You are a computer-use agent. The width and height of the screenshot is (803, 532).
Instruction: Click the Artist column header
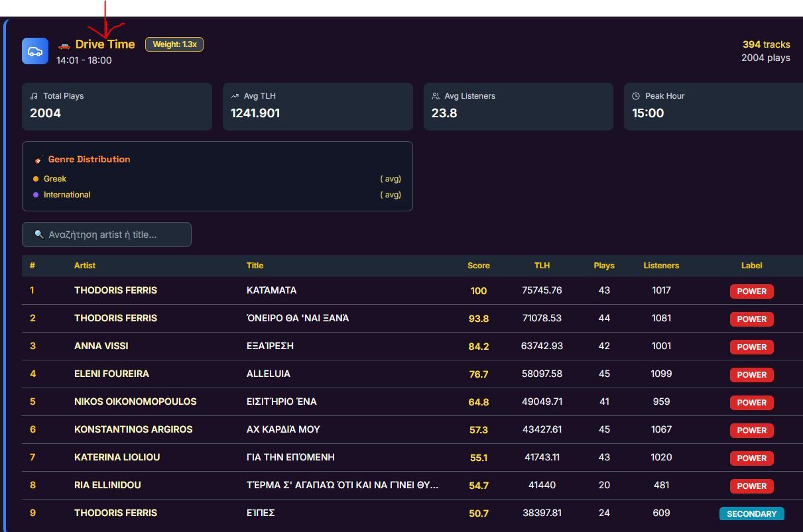pos(85,266)
